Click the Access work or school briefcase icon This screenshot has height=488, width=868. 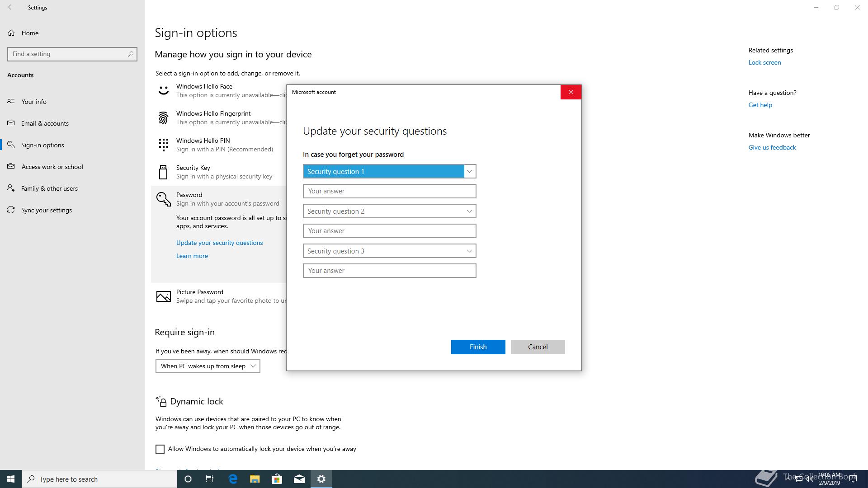(11, 166)
